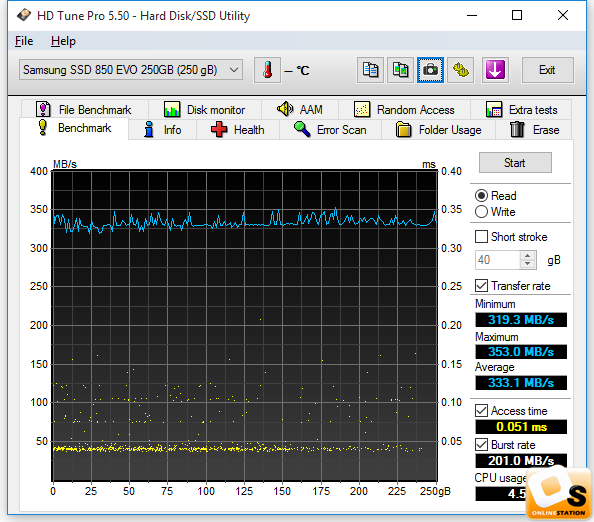Start the benchmark test
The image size is (594, 522).
pyautogui.click(x=515, y=163)
